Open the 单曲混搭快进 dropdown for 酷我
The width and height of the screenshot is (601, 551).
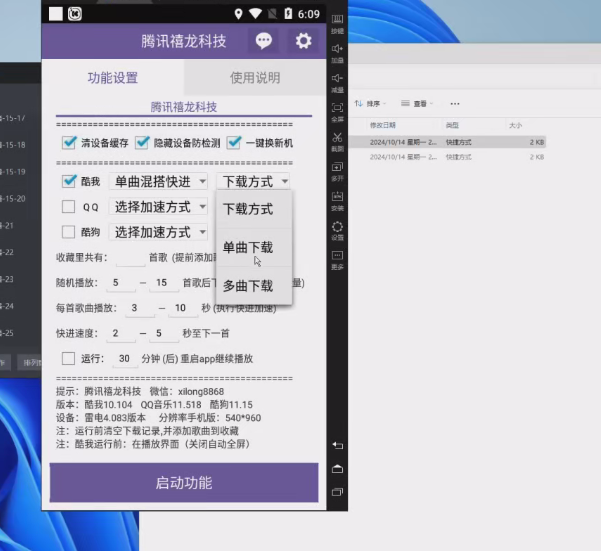point(159,181)
